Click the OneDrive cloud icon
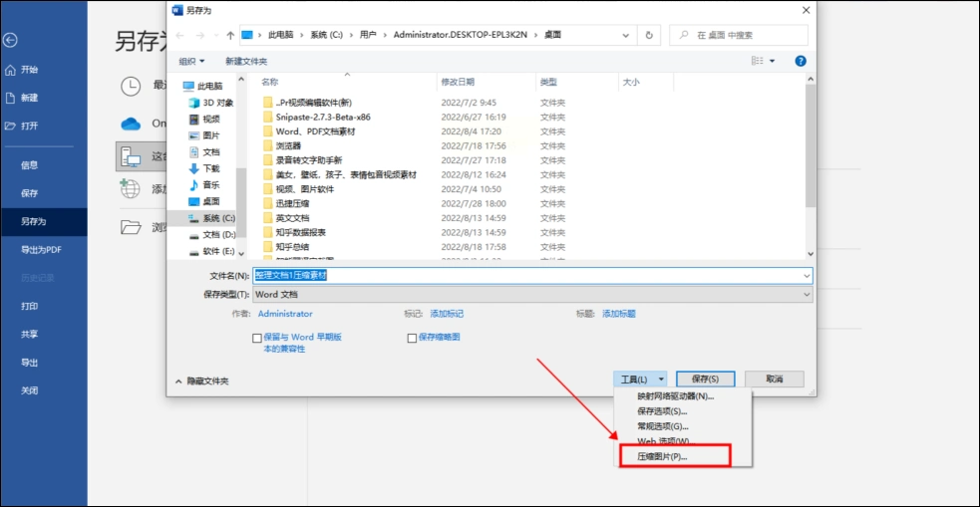Viewport: 980px width, 507px height. coord(132,124)
